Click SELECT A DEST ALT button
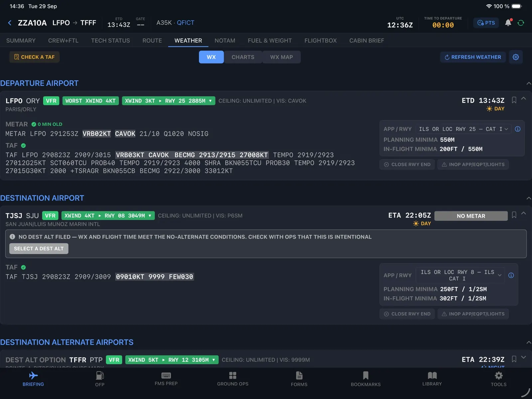 pos(39,248)
